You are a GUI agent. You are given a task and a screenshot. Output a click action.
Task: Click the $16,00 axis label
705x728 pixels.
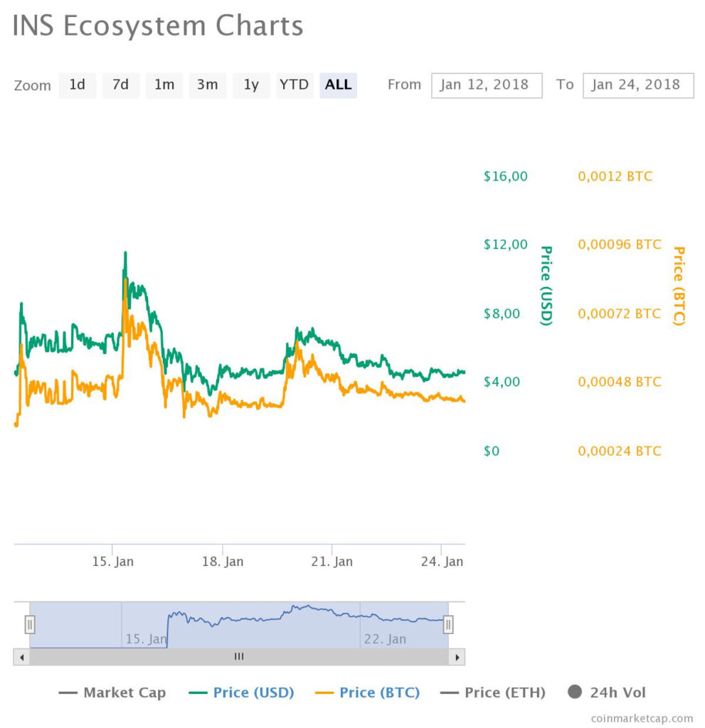(x=506, y=176)
